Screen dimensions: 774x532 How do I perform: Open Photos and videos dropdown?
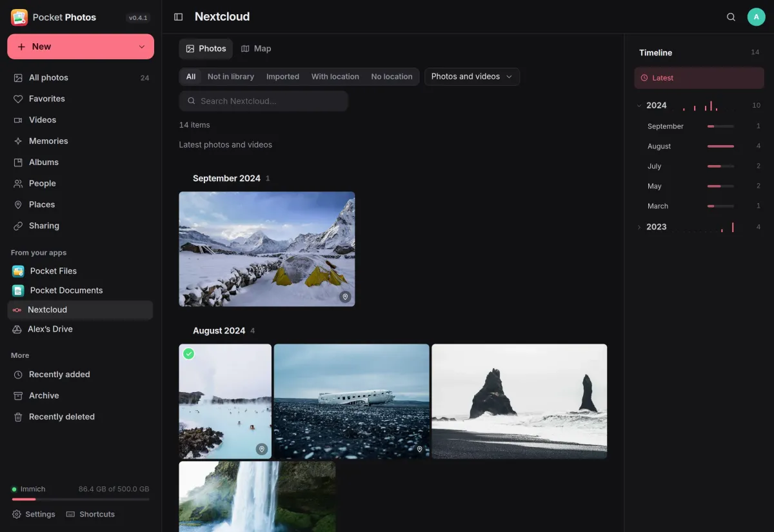click(472, 77)
